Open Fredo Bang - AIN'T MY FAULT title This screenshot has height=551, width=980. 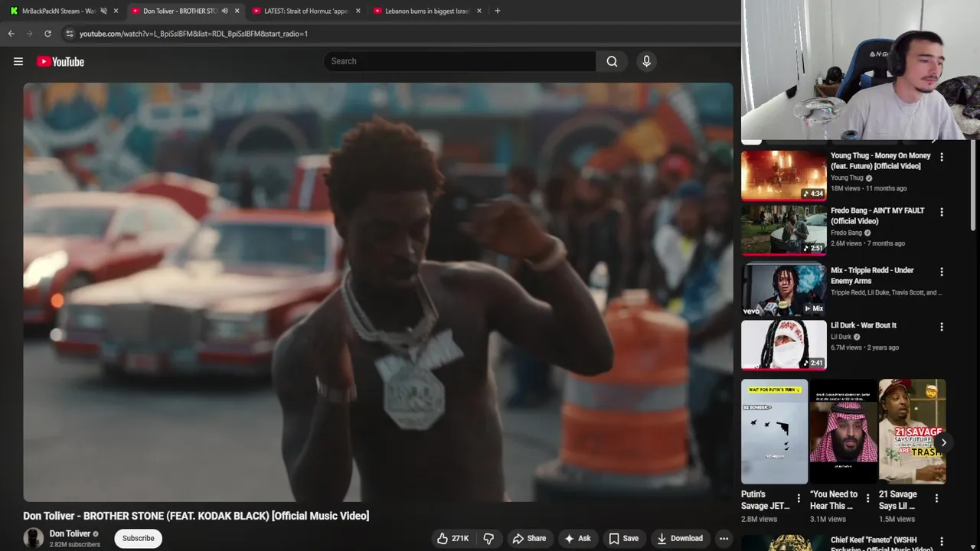coord(877,216)
